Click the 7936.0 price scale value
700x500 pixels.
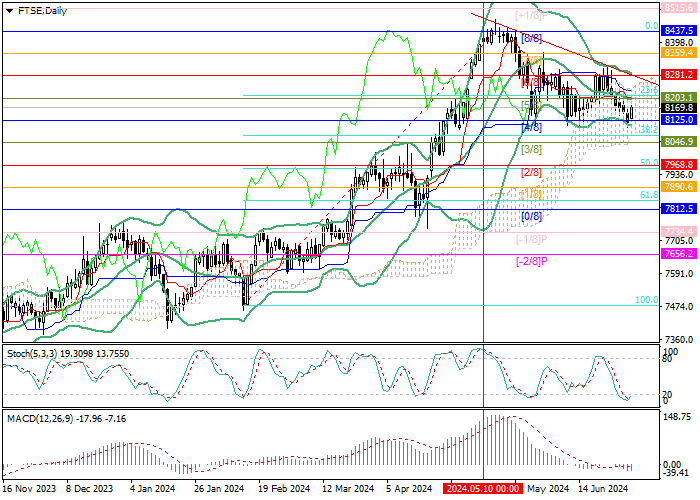679,175
